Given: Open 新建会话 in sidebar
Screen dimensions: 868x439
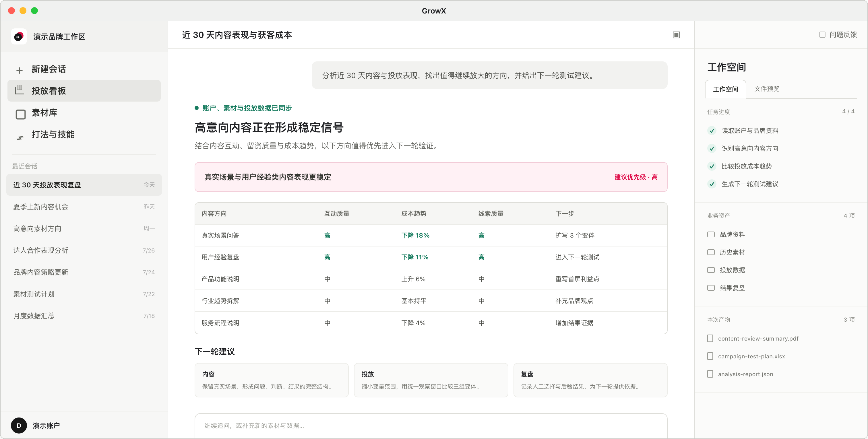Looking at the screenshot, I should pyautogui.click(x=84, y=69).
